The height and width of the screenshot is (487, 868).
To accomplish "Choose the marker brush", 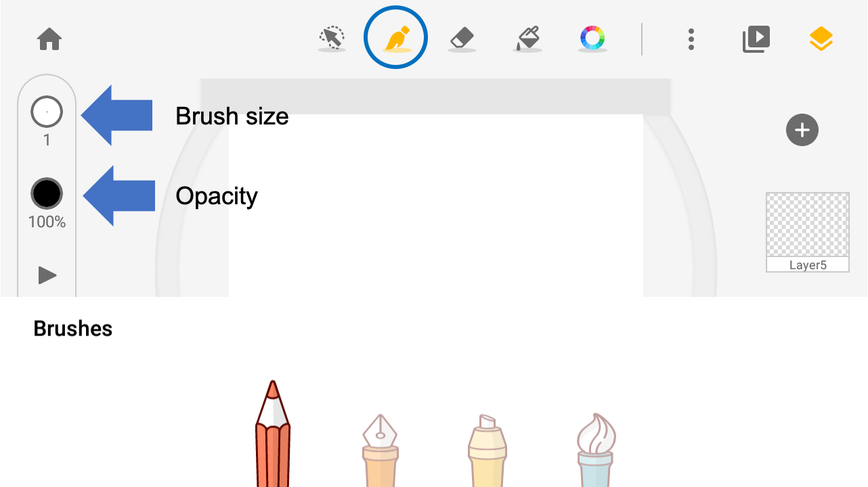I will (x=487, y=450).
